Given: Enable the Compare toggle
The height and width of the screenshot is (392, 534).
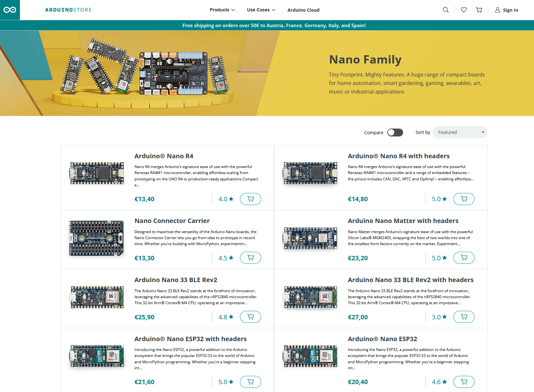Looking at the screenshot, I should coord(395,132).
